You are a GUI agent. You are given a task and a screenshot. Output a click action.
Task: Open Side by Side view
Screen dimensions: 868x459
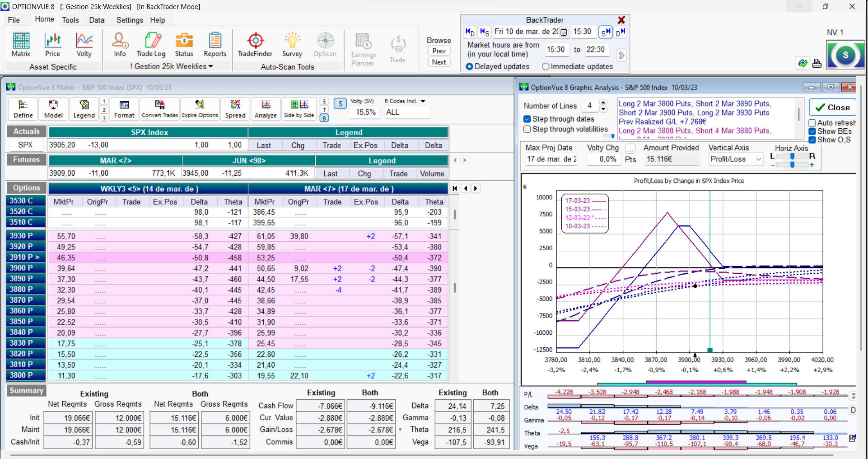tap(299, 109)
